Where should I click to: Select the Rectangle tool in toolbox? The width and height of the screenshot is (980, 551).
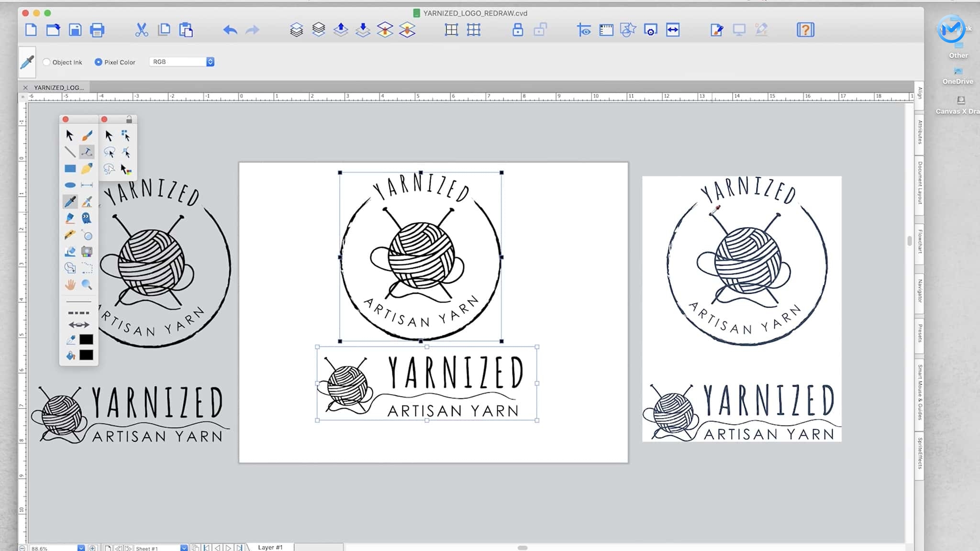(70, 168)
